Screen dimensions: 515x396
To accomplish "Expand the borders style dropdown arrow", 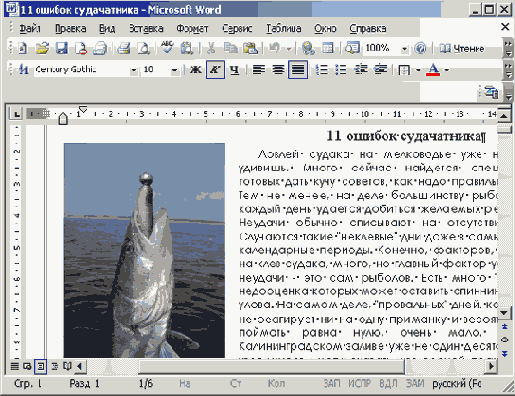I will pyautogui.click(x=418, y=70).
